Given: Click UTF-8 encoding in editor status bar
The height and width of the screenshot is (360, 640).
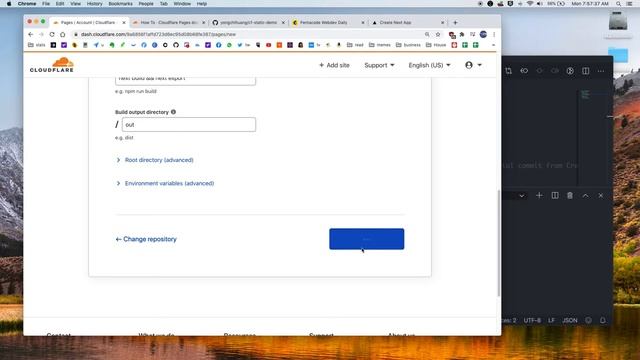Looking at the screenshot, I should (532, 320).
